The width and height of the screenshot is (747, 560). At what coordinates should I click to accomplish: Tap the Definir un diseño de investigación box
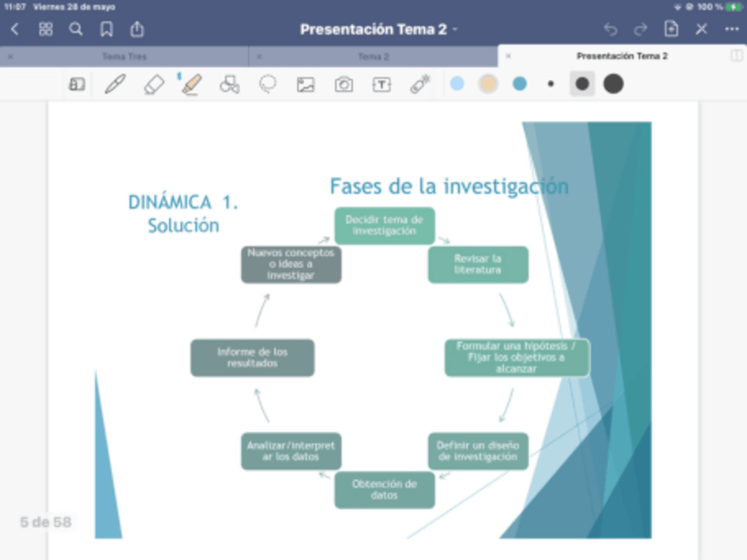[x=477, y=451]
